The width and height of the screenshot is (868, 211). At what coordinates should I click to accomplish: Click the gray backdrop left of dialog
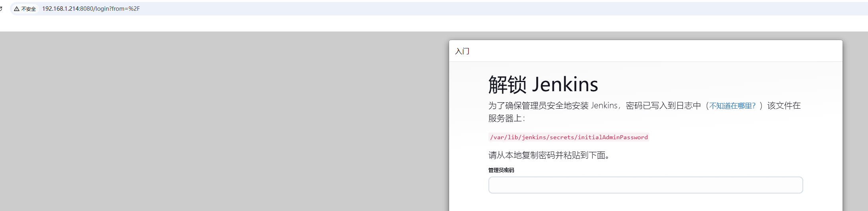pos(223,119)
